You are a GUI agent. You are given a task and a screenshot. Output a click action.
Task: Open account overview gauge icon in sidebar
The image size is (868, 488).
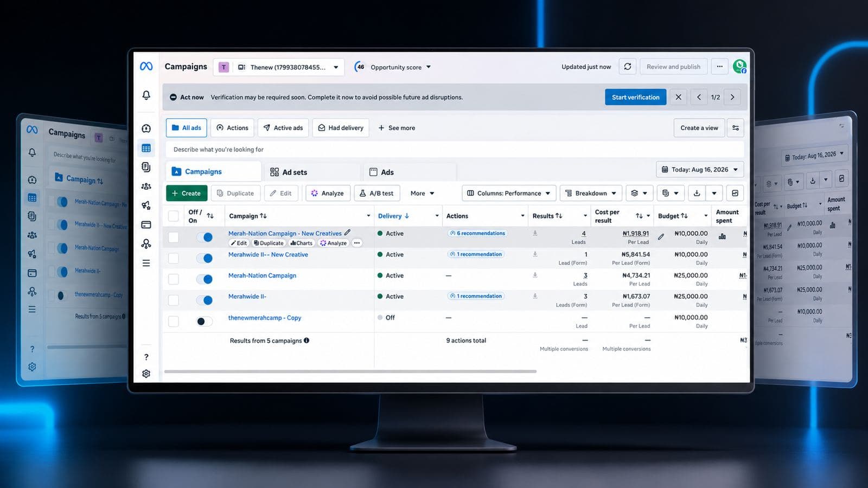(x=146, y=129)
